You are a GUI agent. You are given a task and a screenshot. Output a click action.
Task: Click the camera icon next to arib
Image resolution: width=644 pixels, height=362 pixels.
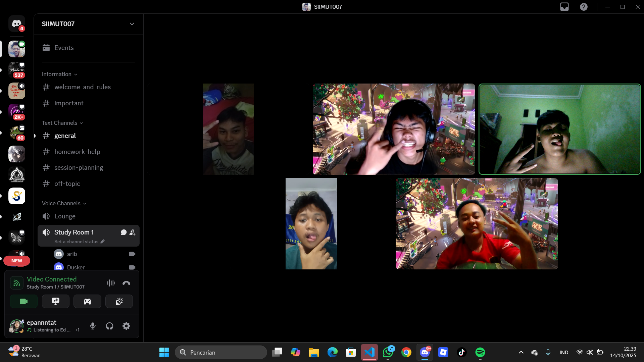(132, 254)
